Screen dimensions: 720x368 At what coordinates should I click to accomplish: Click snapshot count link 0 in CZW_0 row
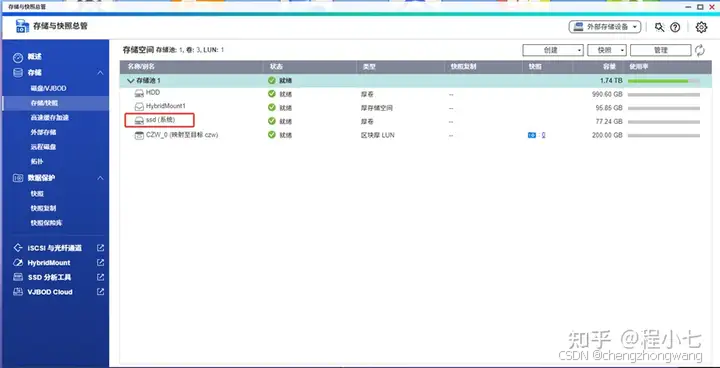click(543, 135)
